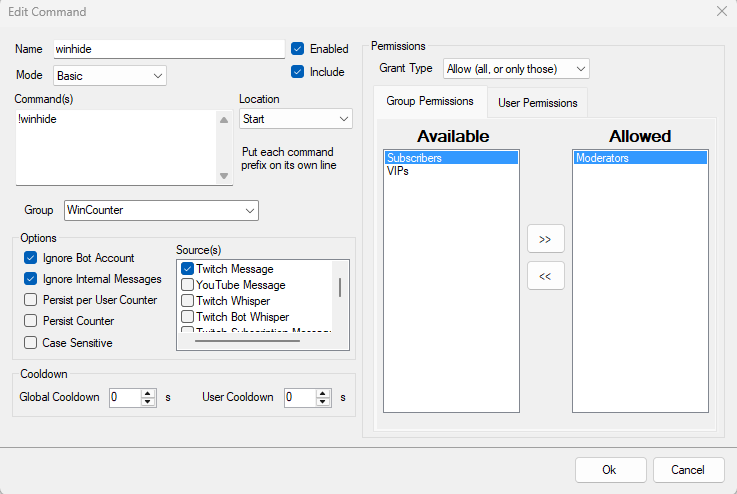Uncheck Twitch Message source
This screenshot has width=737, height=494.
pyautogui.click(x=187, y=268)
